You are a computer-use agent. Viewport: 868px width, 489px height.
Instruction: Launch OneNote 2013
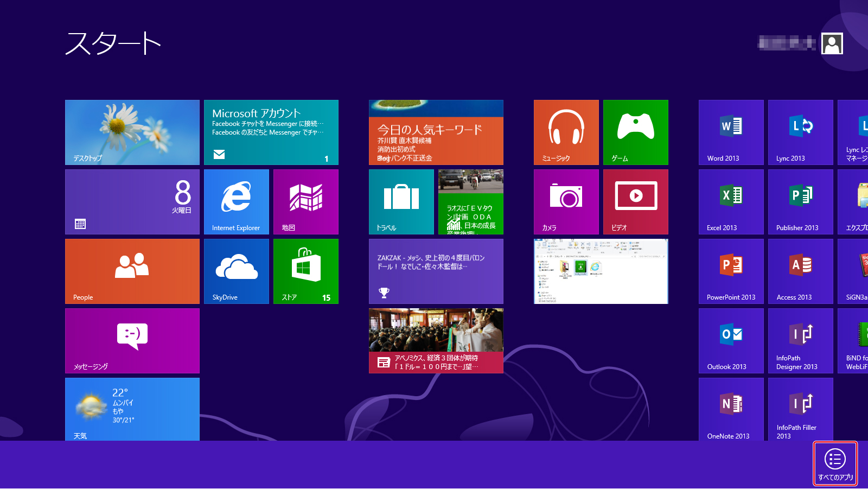[731, 409]
